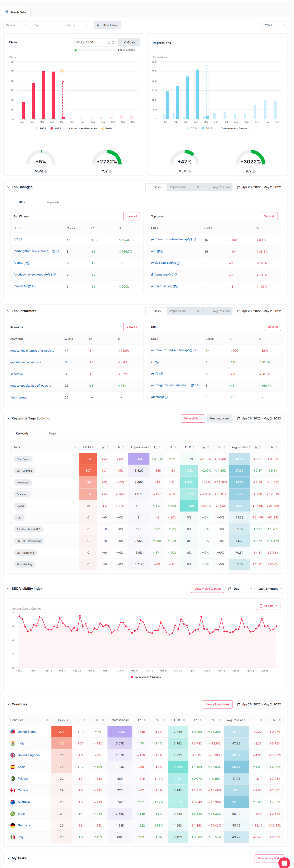Screen dimensions: 294x868
Task: Toggle 2022 series in Impressions chart legend
Action: [x=207, y=128]
